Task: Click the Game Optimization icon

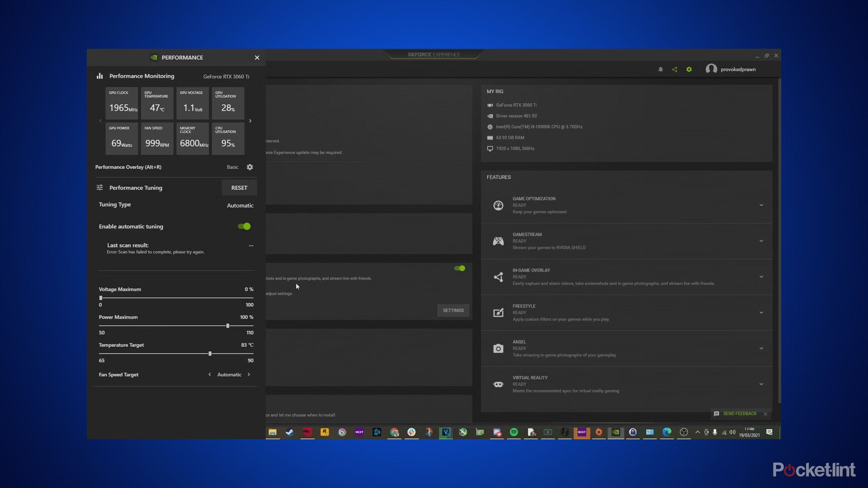Action: pyautogui.click(x=498, y=205)
